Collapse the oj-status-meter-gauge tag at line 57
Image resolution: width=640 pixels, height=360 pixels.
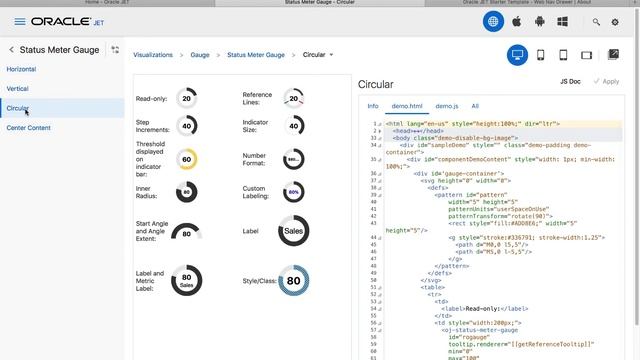380,330
